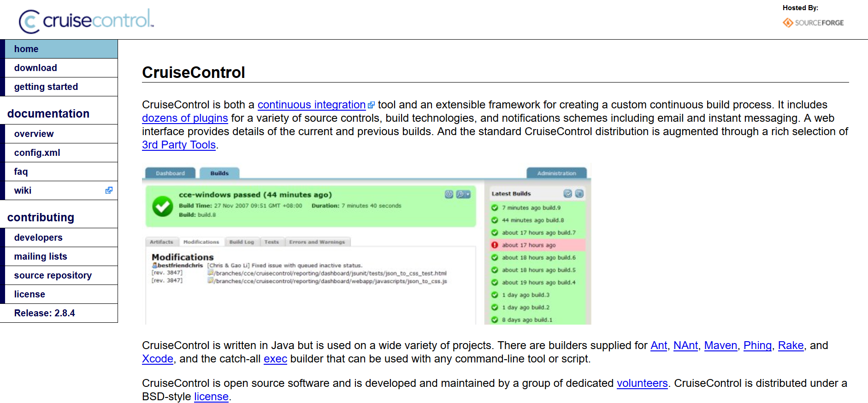This screenshot has height=403, width=868.
Task: Open the wiki link in sidebar
Action: point(61,190)
